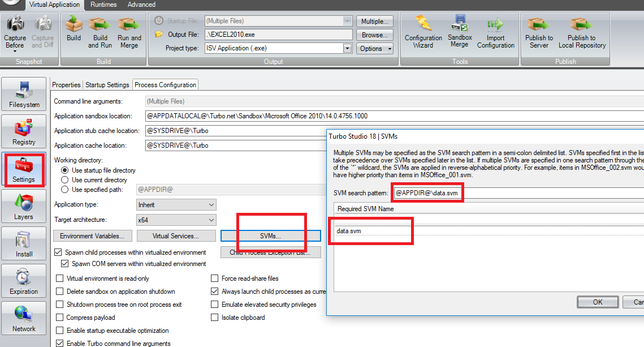Click OK in the SVMs dialog
644x347 pixels.
click(x=598, y=302)
